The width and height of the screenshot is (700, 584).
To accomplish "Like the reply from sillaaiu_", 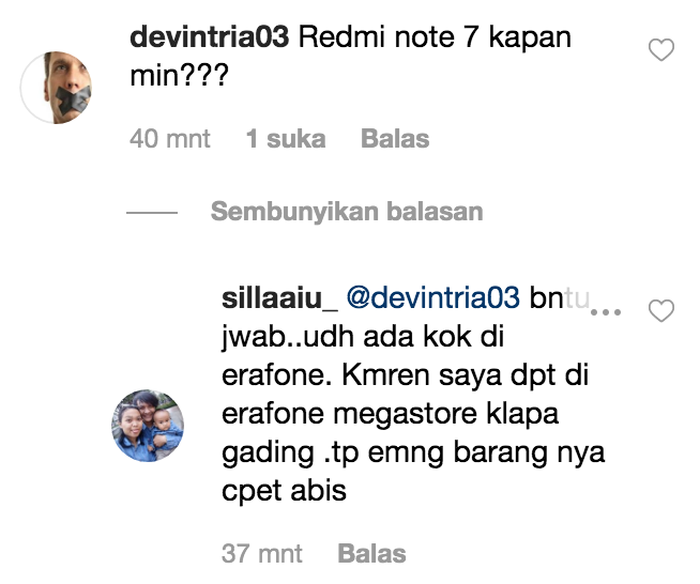I will (661, 311).
